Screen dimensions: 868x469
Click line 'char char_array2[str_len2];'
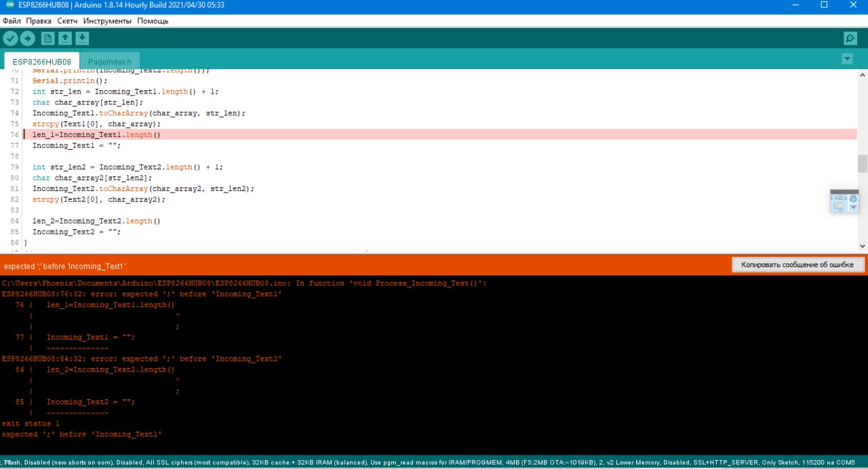(x=92, y=178)
